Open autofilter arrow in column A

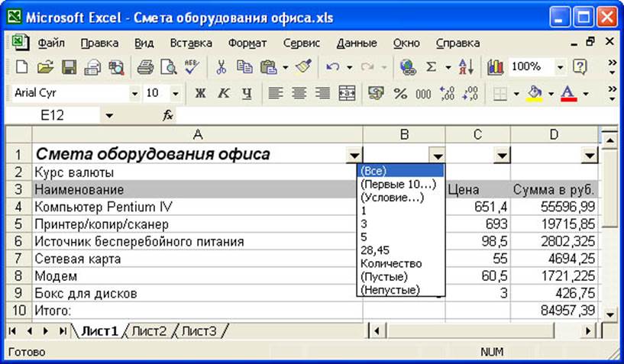(354, 155)
